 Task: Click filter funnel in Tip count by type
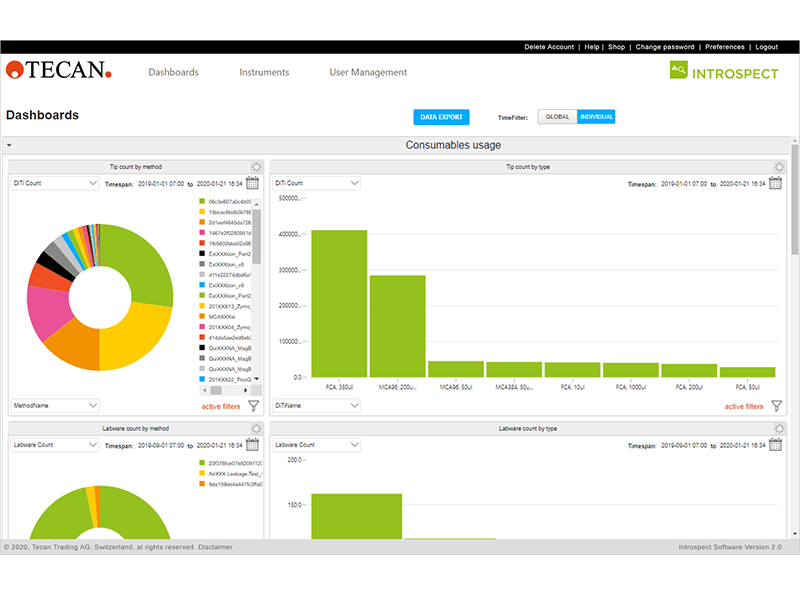coord(777,406)
